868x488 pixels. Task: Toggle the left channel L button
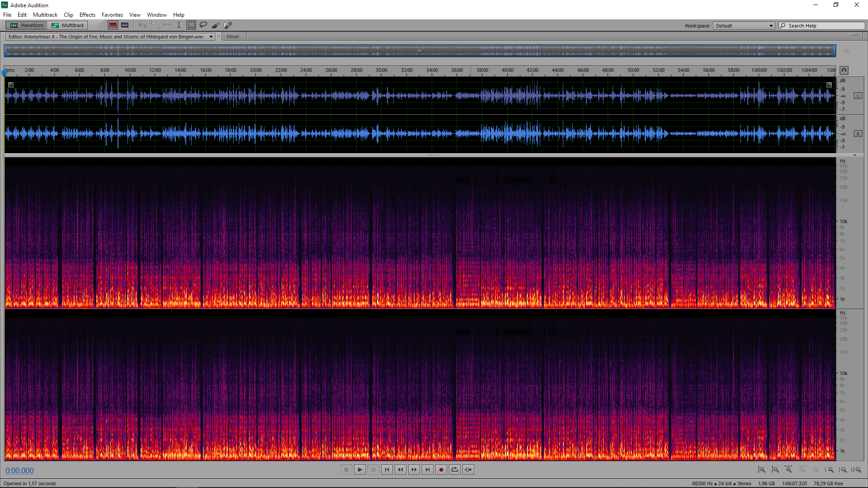[858, 96]
